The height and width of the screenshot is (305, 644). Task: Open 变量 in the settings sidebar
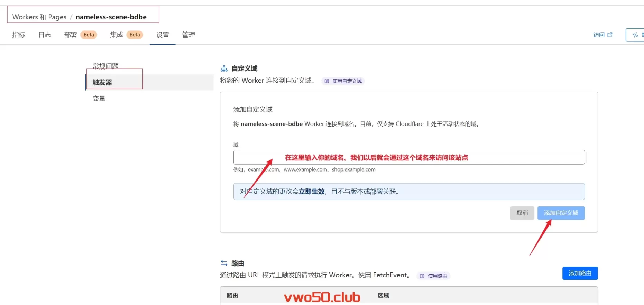(99, 99)
